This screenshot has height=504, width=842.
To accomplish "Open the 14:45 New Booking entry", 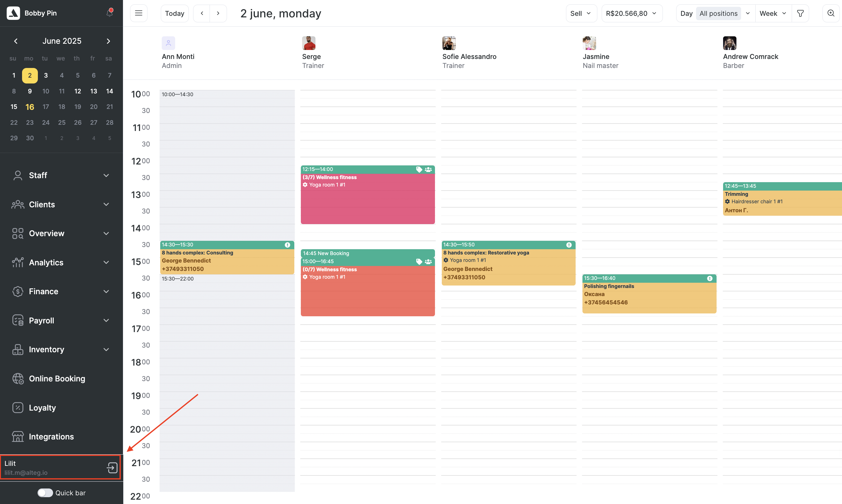I will click(x=368, y=253).
